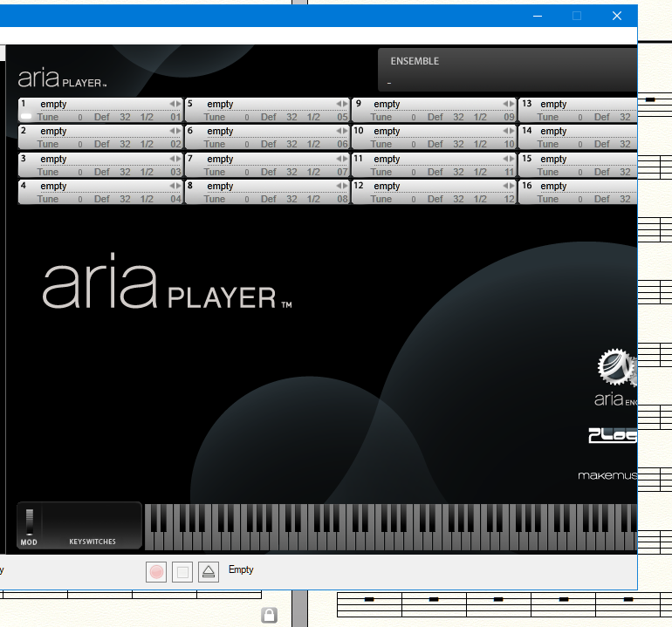This screenshot has height=627, width=672.
Task: Expand slot 5 instrument selector arrows
Action: click(344, 104)
